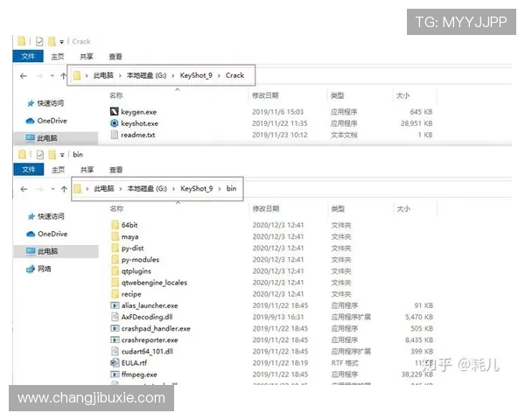Image resolution: width=525 pixels, height=420 pixels.
Task: Click Properties checkmark icon in Crack title bar
Action: pyautogui.click(x=39, y=41)
